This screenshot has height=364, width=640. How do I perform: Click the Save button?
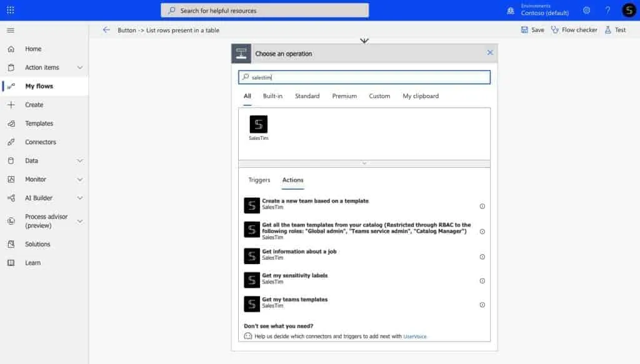[x=532, y=30]
